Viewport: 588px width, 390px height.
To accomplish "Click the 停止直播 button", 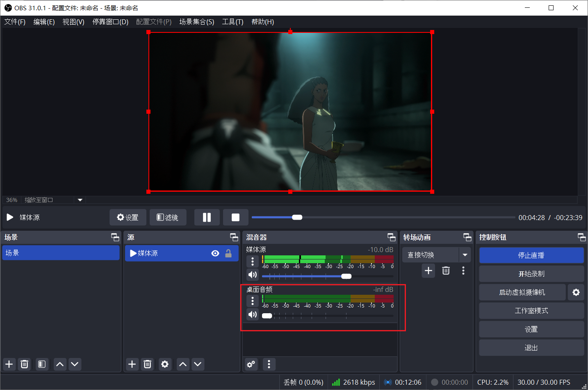I will tap(531, 255).
